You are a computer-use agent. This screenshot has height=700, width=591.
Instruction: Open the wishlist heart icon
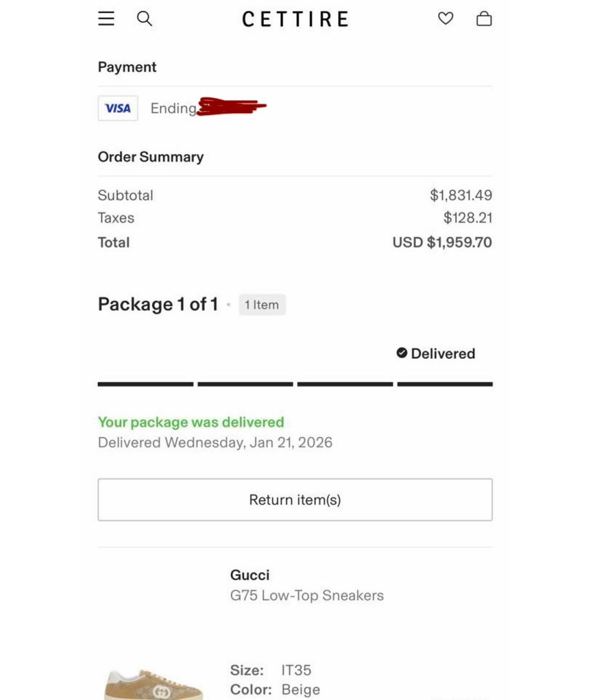(445, 19)
